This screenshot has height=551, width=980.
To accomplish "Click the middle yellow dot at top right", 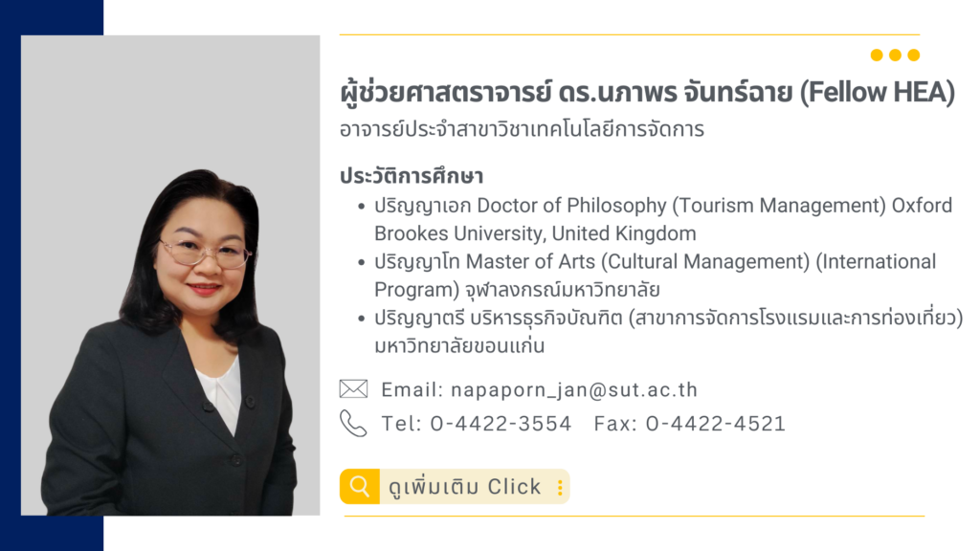I will coord(895,55).
